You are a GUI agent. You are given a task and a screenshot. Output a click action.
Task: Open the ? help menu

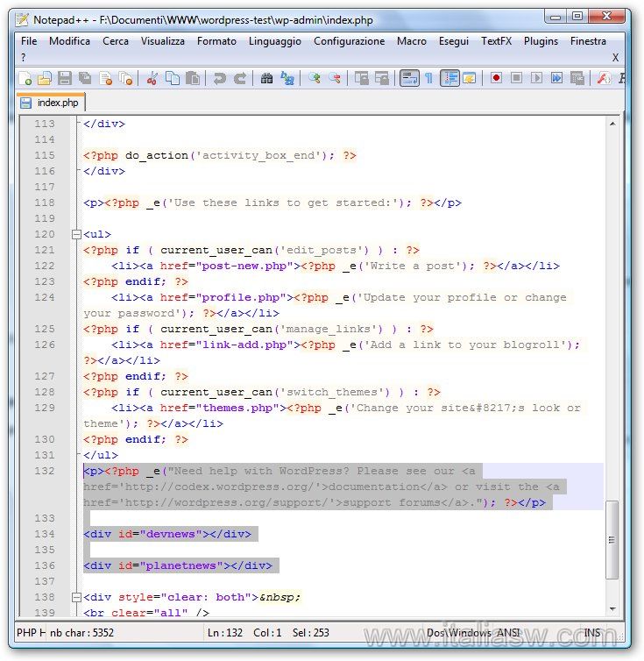tap(23, 57)
